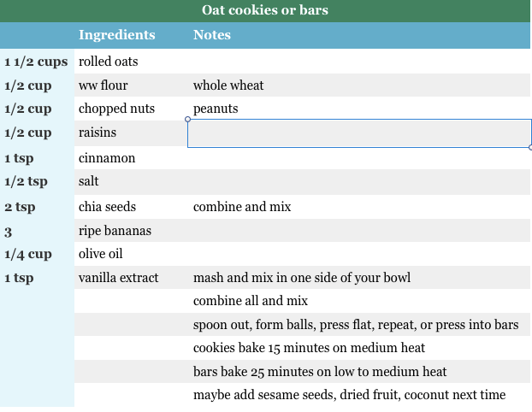Click the 'raisins' ingredient cell
The image size is (532, 412).
tap(98, 132)
